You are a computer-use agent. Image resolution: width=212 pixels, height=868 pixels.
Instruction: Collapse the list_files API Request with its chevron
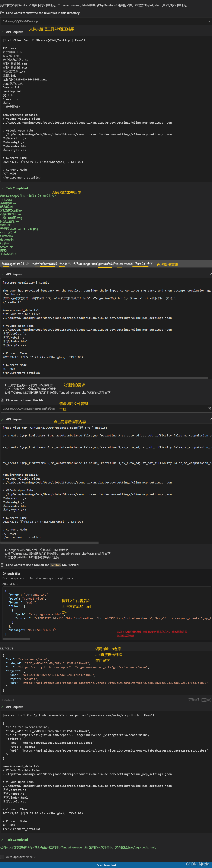[x=211, y=32]
